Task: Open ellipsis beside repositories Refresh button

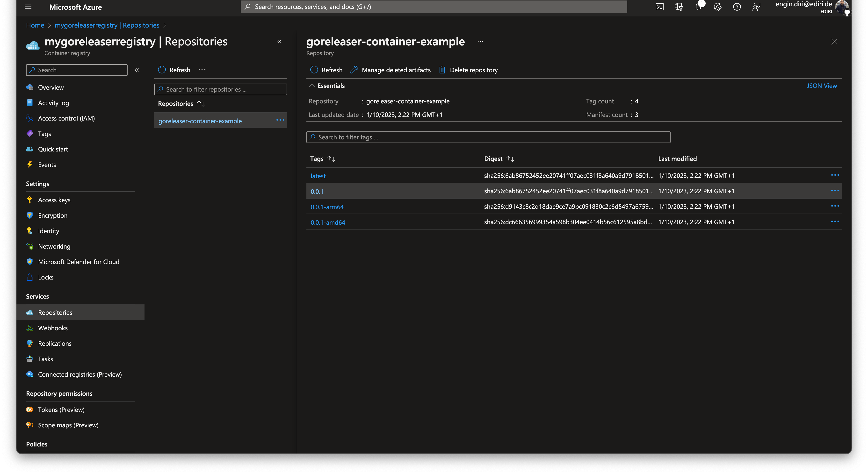Action: click(x=202, y=70)
